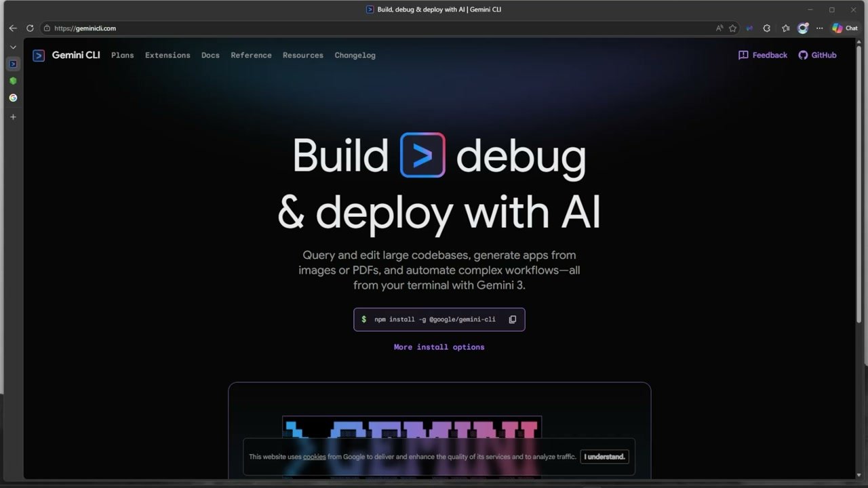Click the Gemini CLI logo icon in navbar

39,56
